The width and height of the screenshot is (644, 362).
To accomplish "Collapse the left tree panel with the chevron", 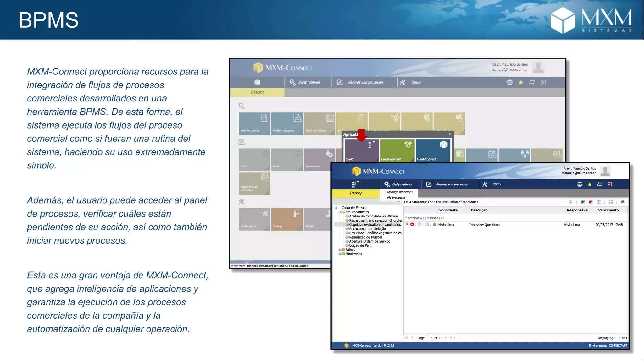I will (399, 202).
